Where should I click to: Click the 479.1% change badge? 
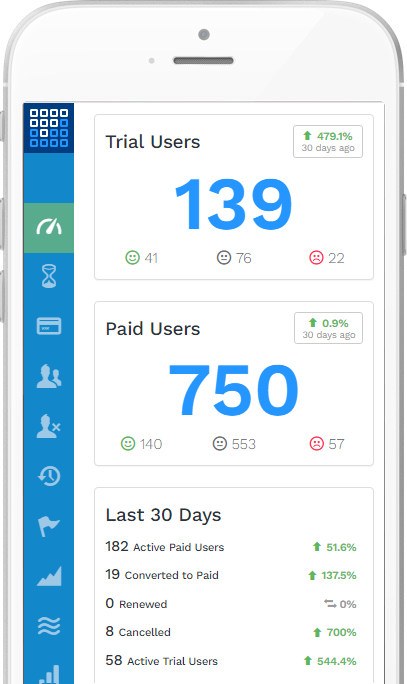click(328, 141)
